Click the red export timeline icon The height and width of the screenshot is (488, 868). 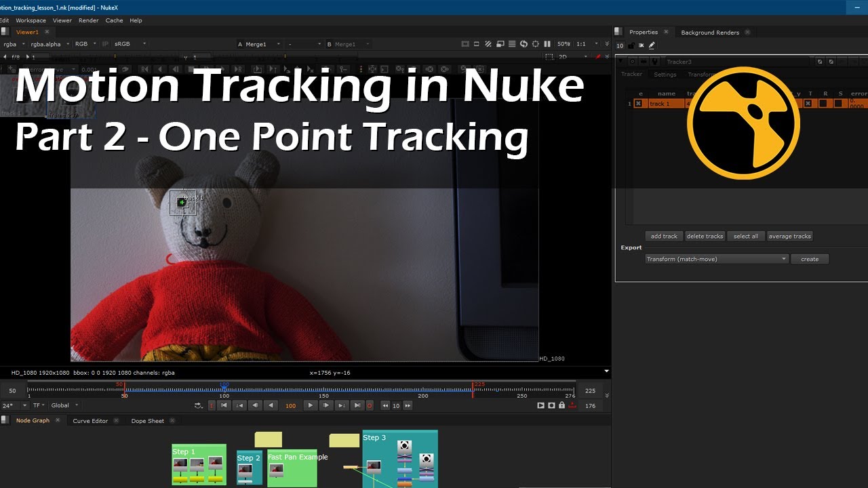pos(572,405)
